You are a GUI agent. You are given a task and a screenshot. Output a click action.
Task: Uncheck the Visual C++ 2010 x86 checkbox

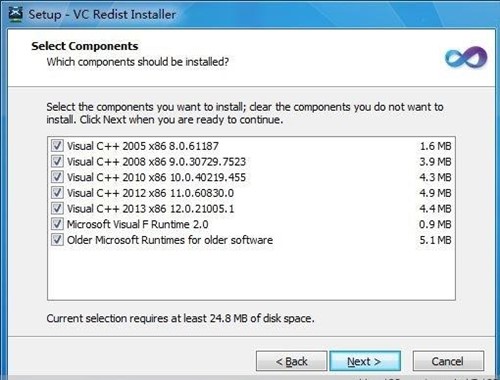pyautogui.click(x=57, y=177)
